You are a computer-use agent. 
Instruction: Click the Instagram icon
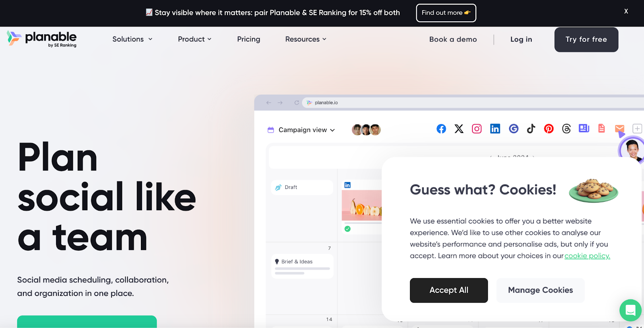pyautogui.click(x=477, y=129)
